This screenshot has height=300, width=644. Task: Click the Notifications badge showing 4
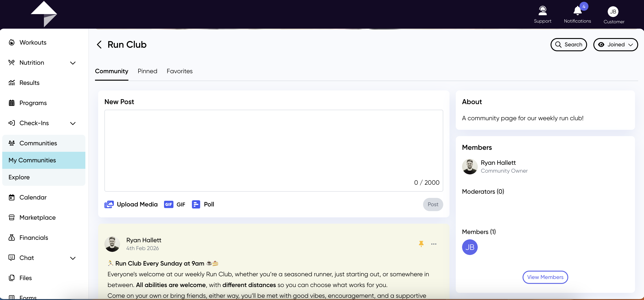click(584, 6)
